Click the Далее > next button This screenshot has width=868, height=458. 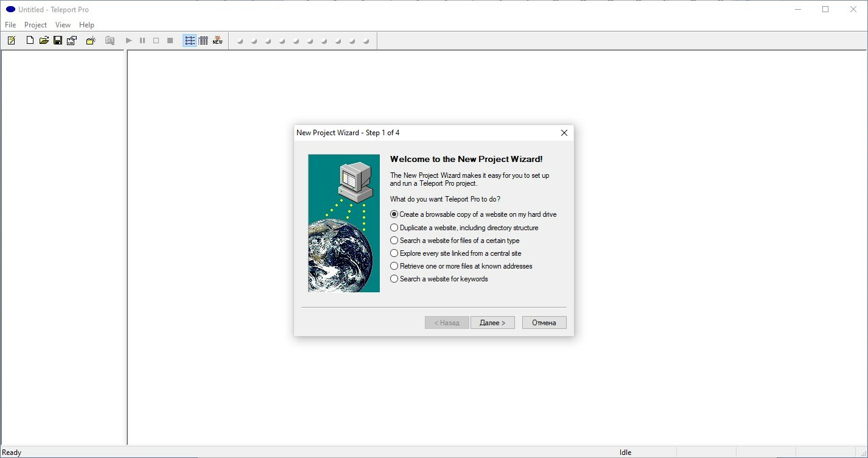492,322
